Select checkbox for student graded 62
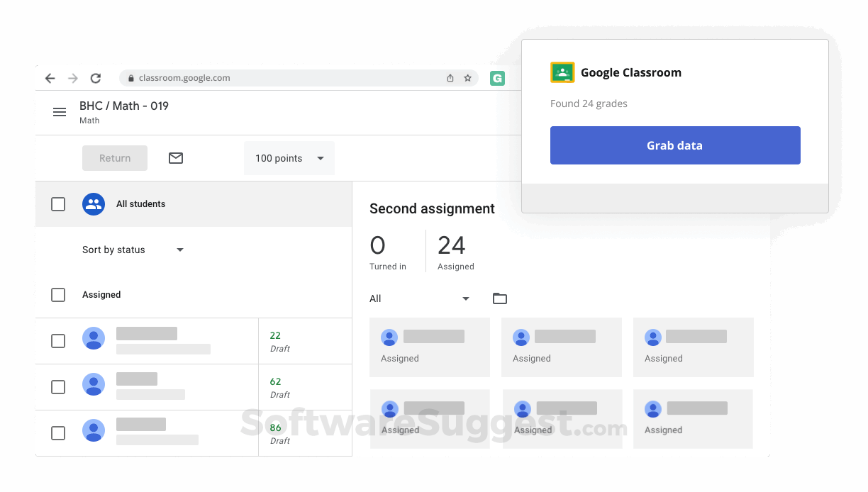Image resolution: width=868 pixels, height=492 pixels. click(58, 387)
